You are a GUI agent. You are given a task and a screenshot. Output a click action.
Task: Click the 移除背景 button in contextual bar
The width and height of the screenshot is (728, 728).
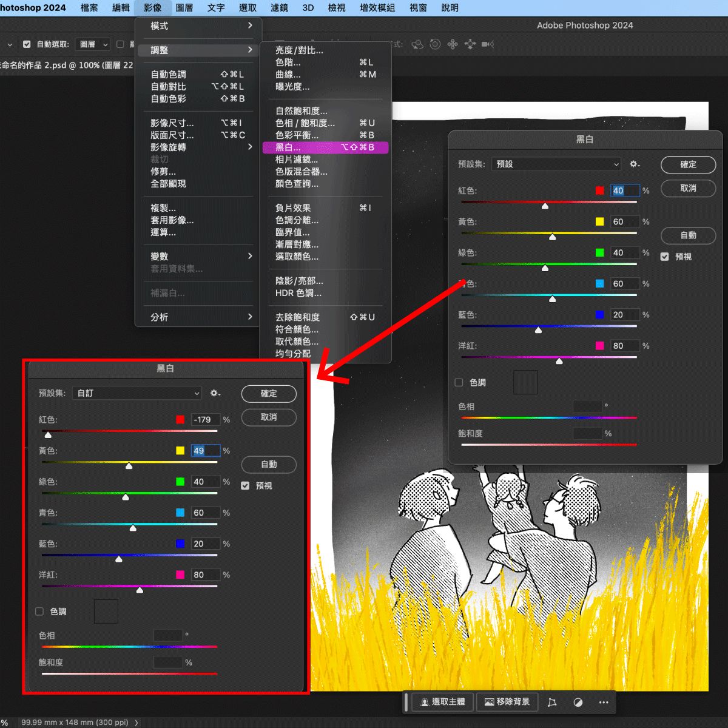507,702
